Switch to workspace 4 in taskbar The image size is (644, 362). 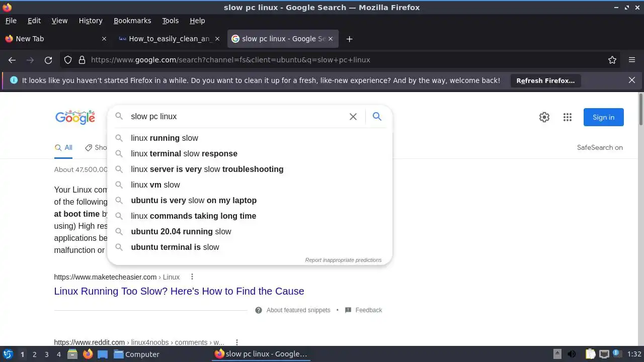58,354
